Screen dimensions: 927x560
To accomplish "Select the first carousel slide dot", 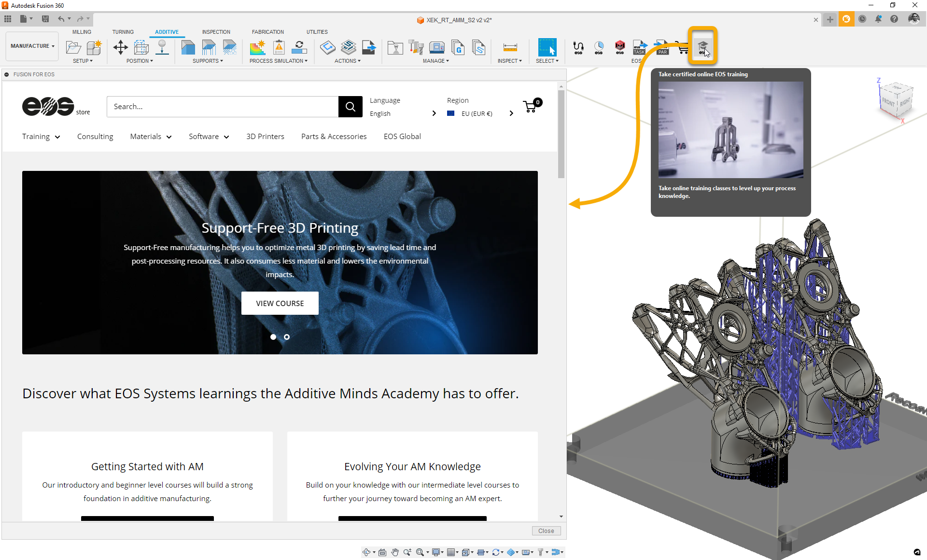I will click(x=273, y=337).
